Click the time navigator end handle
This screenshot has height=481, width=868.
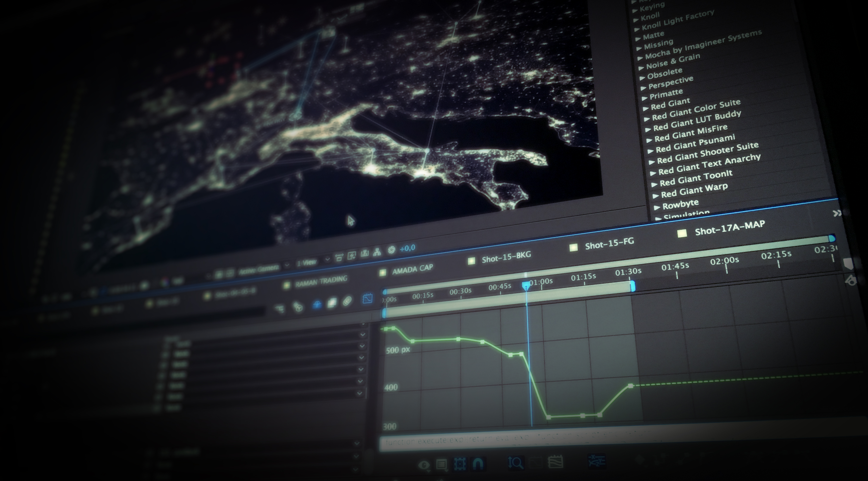tap(832, 238)
